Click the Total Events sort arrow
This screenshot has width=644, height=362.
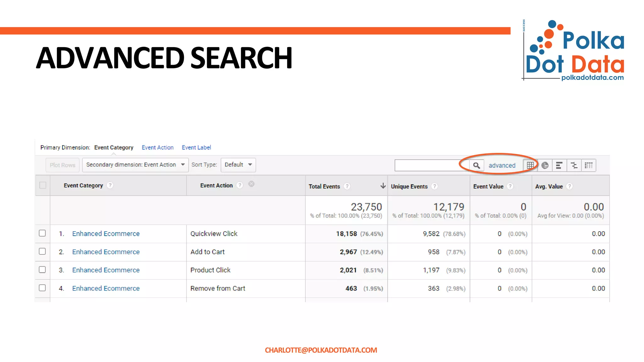click(x=383, y=186)
